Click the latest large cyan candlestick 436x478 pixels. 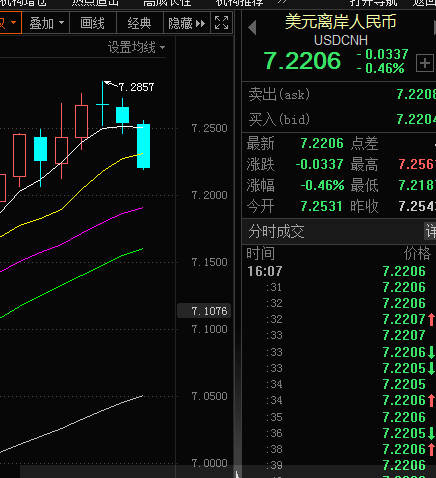pyautogui.click(x=144, y=146)
